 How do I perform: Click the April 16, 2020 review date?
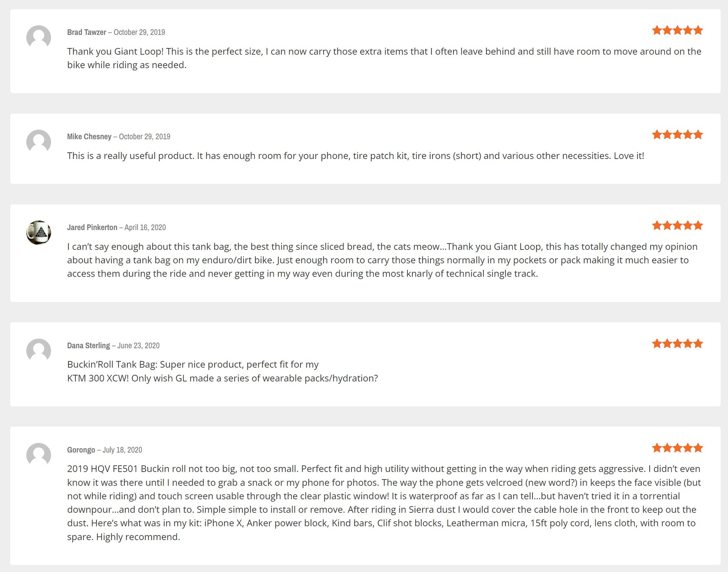[x=145, y=228]
